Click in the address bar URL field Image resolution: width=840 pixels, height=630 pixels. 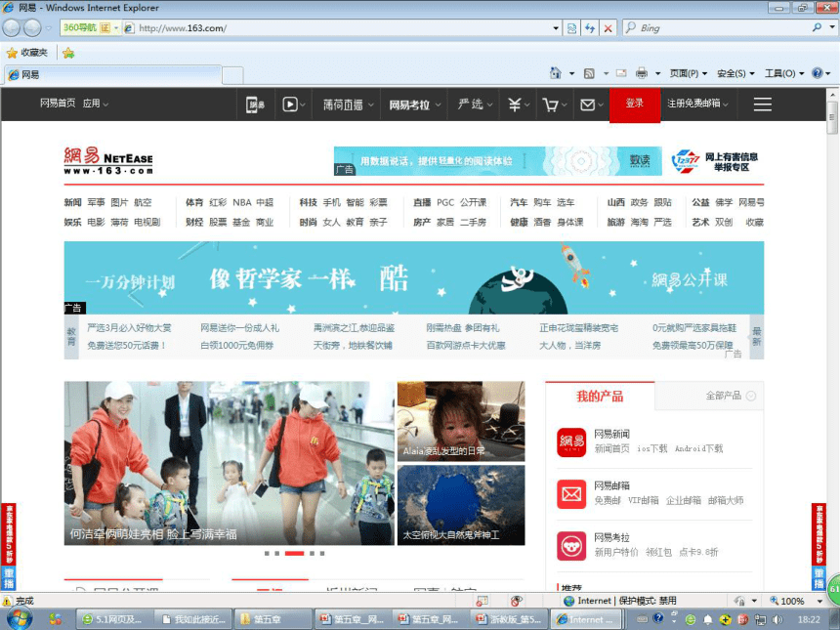(343, 28)
